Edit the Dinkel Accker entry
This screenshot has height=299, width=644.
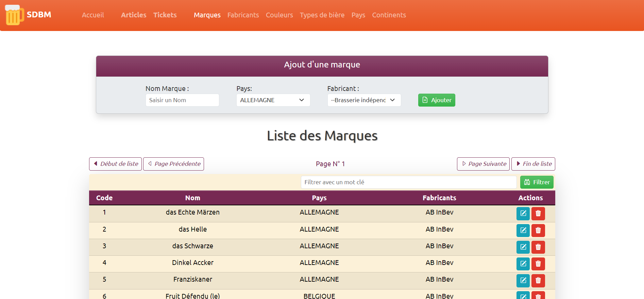(523, 264)
